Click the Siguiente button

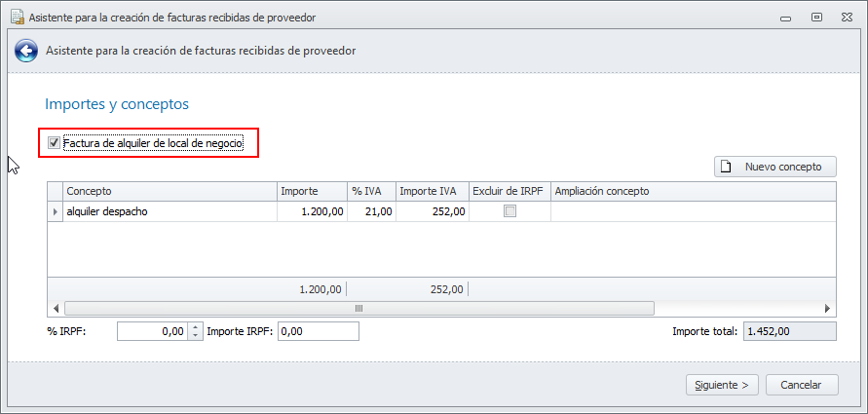[x=722, y=385]
